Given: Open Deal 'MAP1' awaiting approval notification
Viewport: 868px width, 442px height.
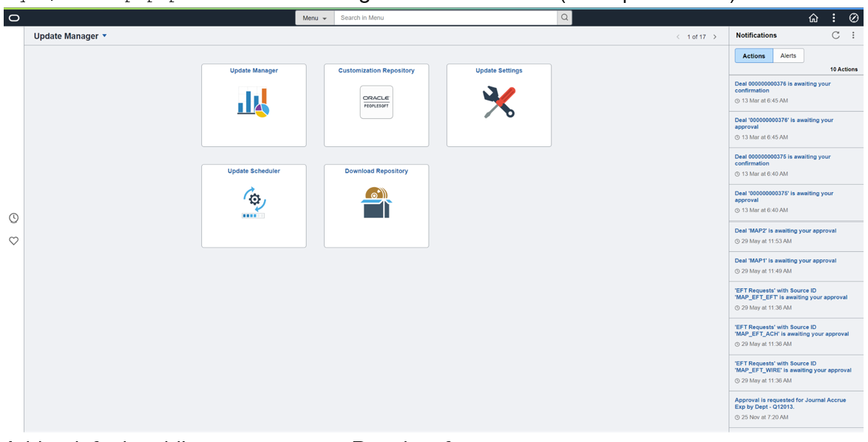Looking at the screenshot, I should pyautogui.click(x=785, y=261).
